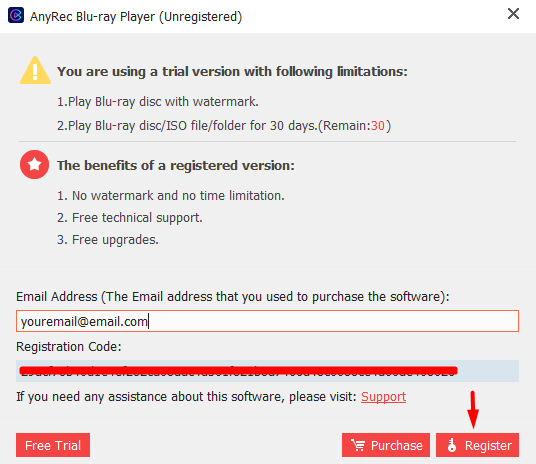Click the shopping cart icon on Purchase
The height and width of the screenshot is (464, 536).
[x=358, y=445]
